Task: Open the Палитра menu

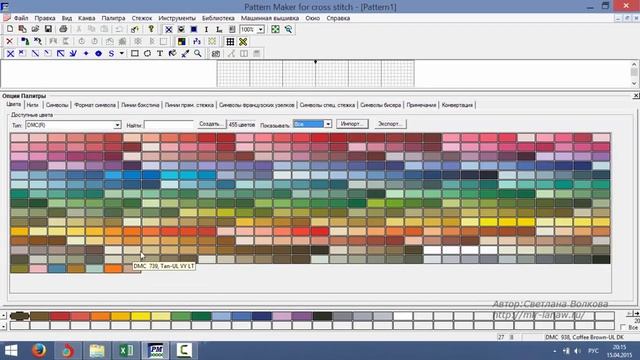Action: click(113, 18)
